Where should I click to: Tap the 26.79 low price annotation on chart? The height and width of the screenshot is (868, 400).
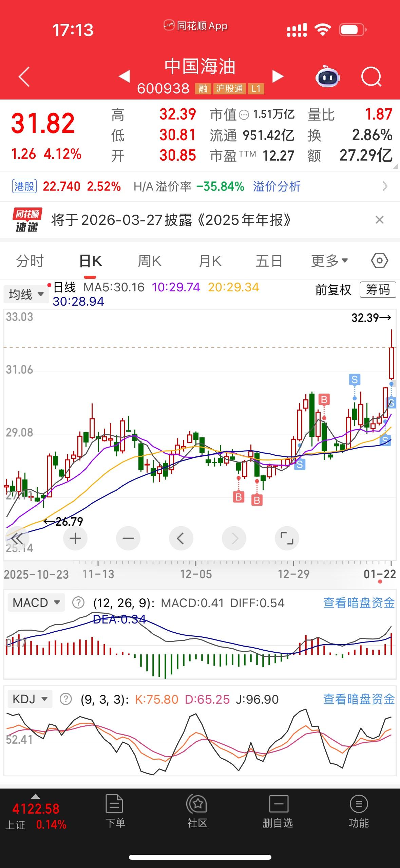click(63, 522)
